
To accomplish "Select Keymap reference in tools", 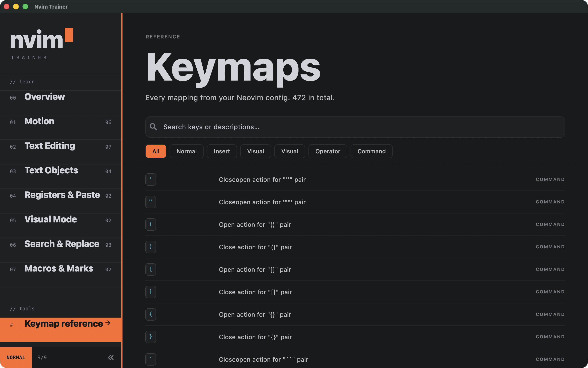I will tap(61, 330).
